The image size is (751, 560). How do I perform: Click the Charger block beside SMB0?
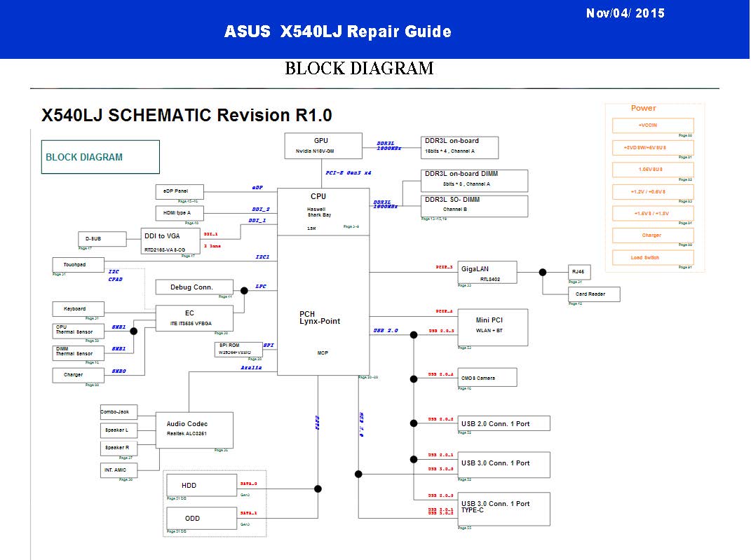point(78,375)
